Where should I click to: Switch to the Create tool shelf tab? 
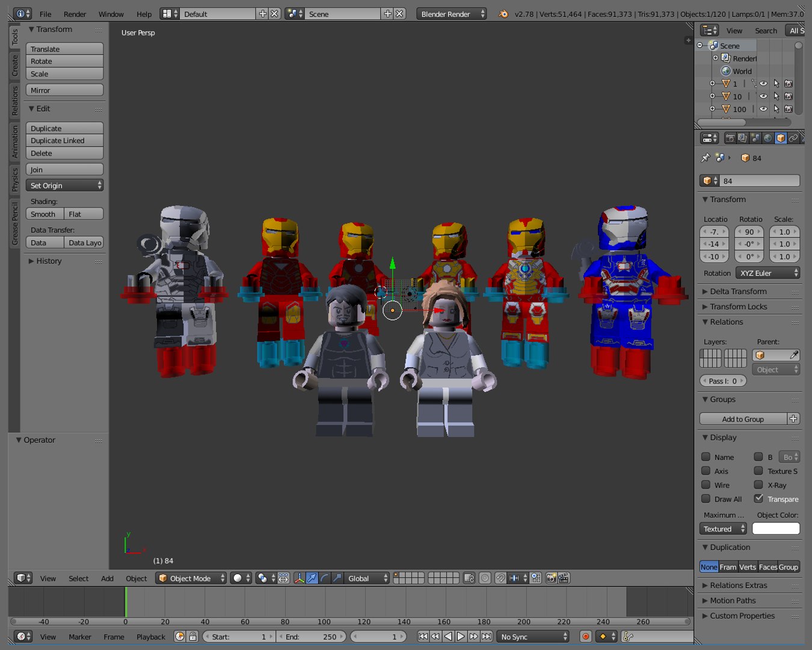(15, 65)
